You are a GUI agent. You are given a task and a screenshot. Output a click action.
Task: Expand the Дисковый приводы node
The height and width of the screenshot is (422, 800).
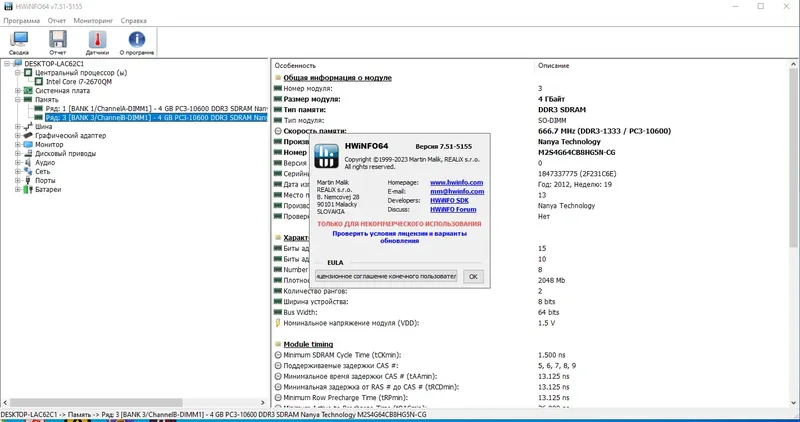point(18,154)
